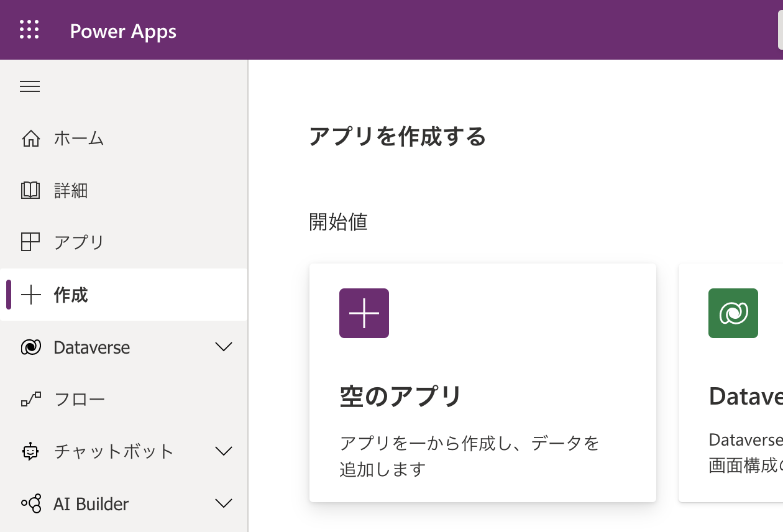The width and height of the screenshot is (783, 532).
Task: Click the アプリ grid icon
Action: [x=30, y=242]
